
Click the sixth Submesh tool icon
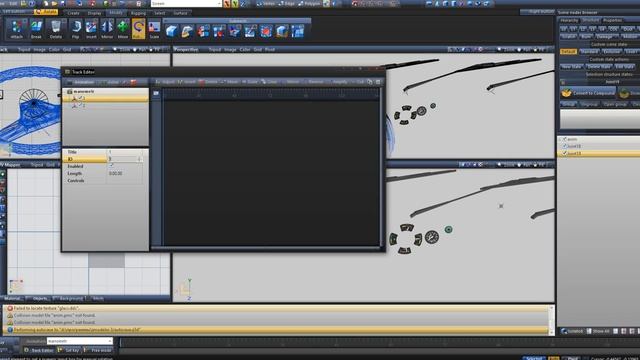[x=250, y=31]
